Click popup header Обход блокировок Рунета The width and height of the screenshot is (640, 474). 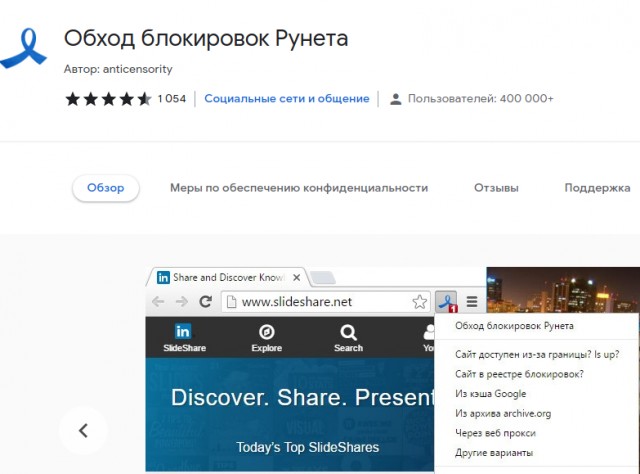(514, 326)
